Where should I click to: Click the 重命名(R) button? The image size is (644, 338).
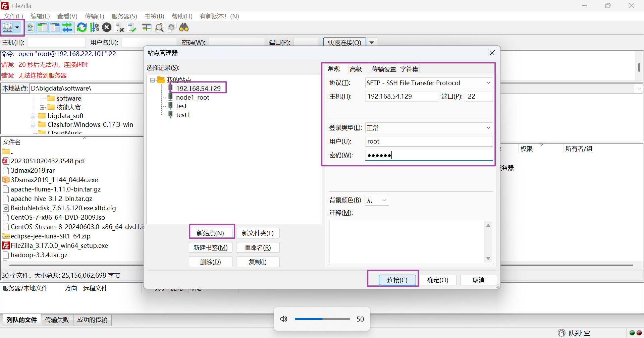tap(258, 247)
